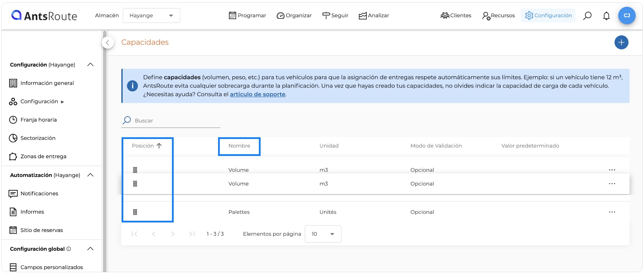Screen dimensions: 644x274
Task: Collapse the Configuración (Hayange) section
Action: pyautogui.click(x=90, y=64)
